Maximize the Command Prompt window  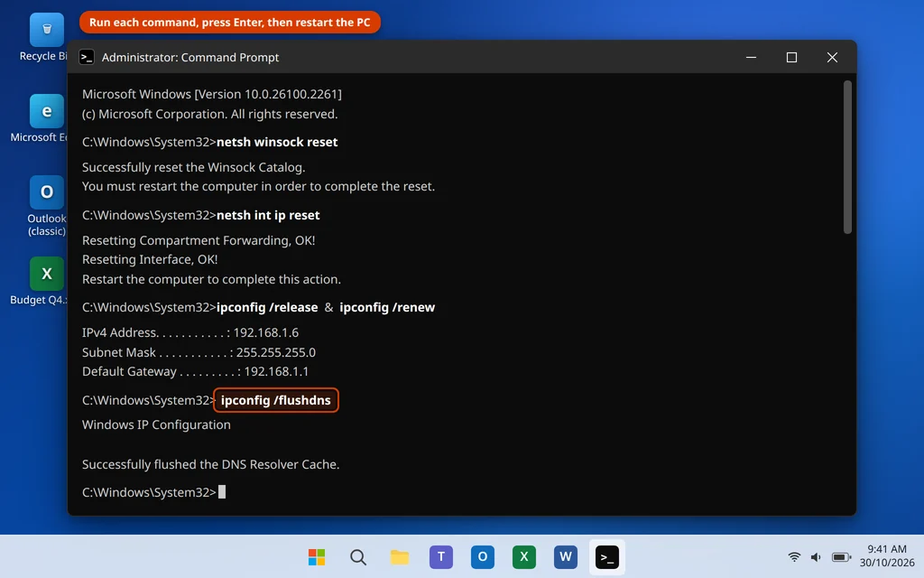coord(791,57)
